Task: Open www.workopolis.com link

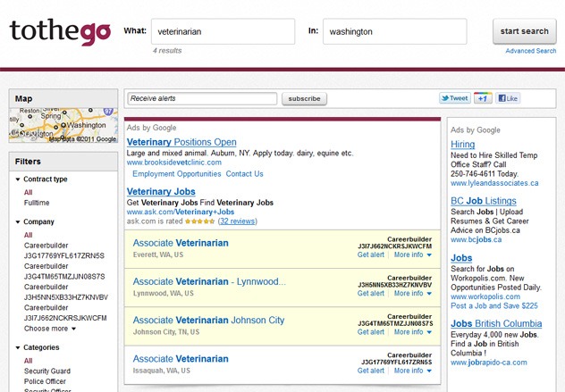Action: click(x=485, y=296)
